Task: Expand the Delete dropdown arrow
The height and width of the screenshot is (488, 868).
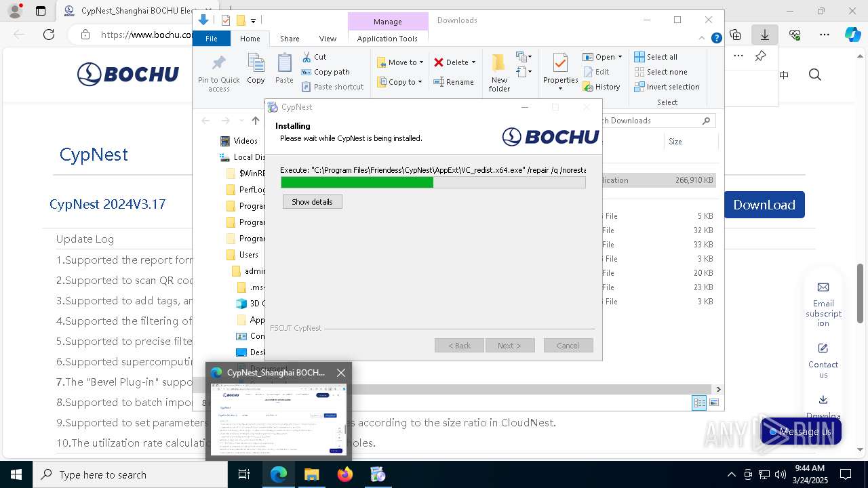Action: coord(473,62)
